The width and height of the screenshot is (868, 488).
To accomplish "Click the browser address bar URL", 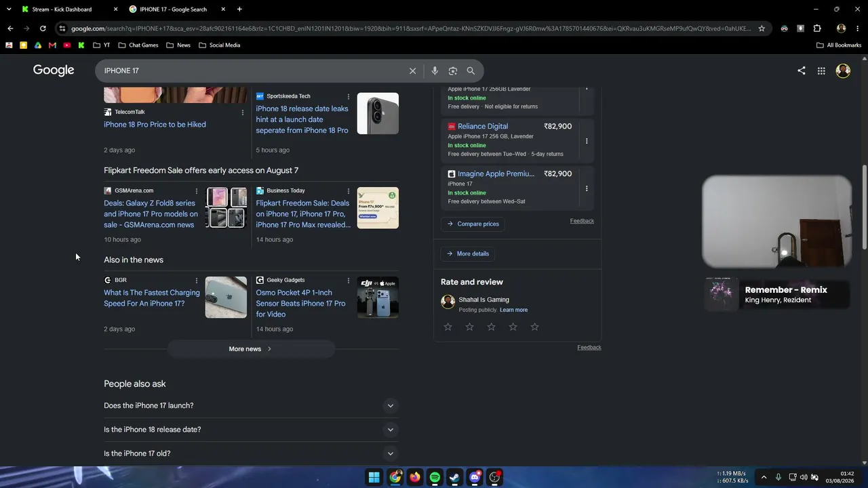I will tap(411, 28).
